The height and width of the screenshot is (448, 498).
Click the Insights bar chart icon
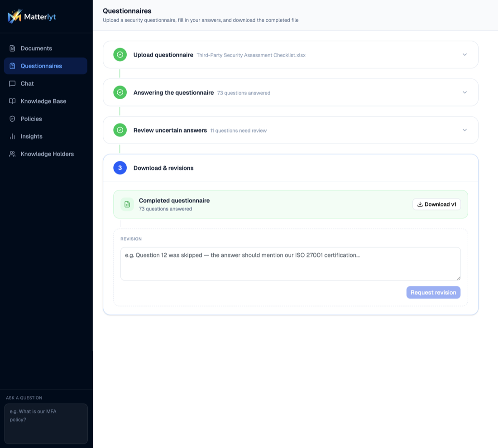[12, 136]
